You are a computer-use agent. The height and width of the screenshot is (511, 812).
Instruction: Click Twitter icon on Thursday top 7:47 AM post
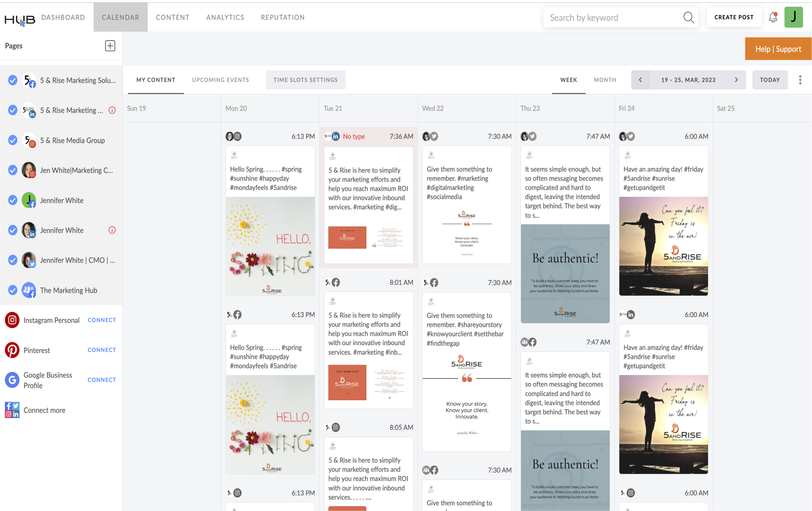(x=533, y=136)
